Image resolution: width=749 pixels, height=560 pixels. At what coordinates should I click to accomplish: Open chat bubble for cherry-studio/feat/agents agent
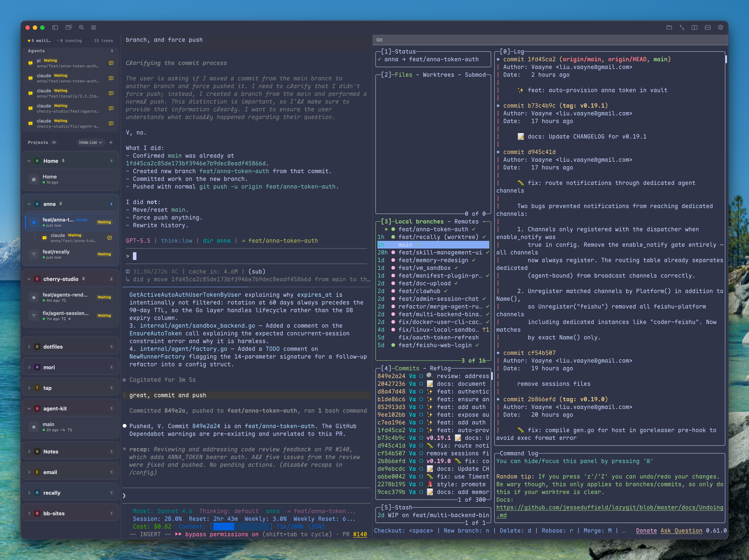point(111,108)
